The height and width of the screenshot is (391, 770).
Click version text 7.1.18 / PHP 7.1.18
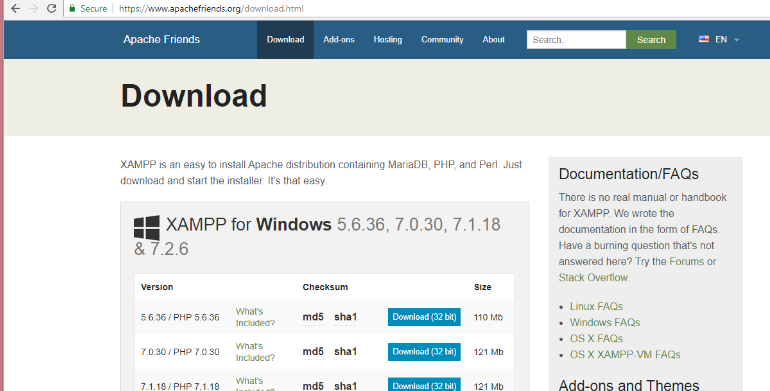pos(180,386)
